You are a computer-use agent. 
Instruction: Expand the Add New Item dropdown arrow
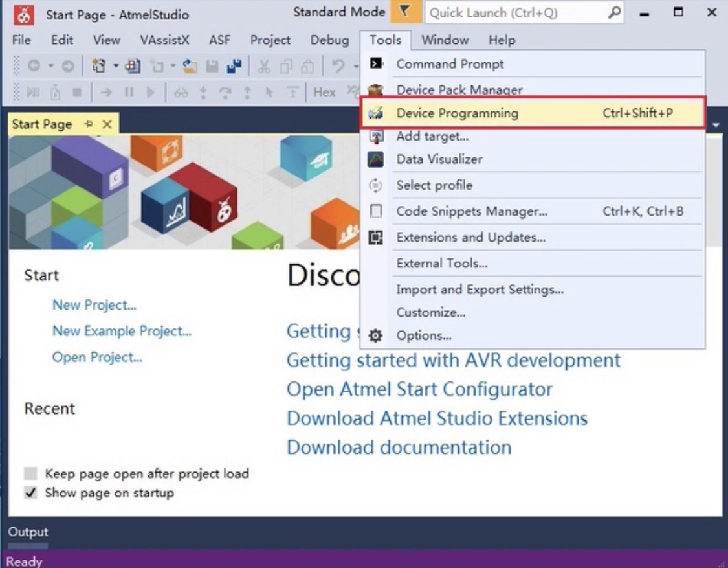(173, 66)
